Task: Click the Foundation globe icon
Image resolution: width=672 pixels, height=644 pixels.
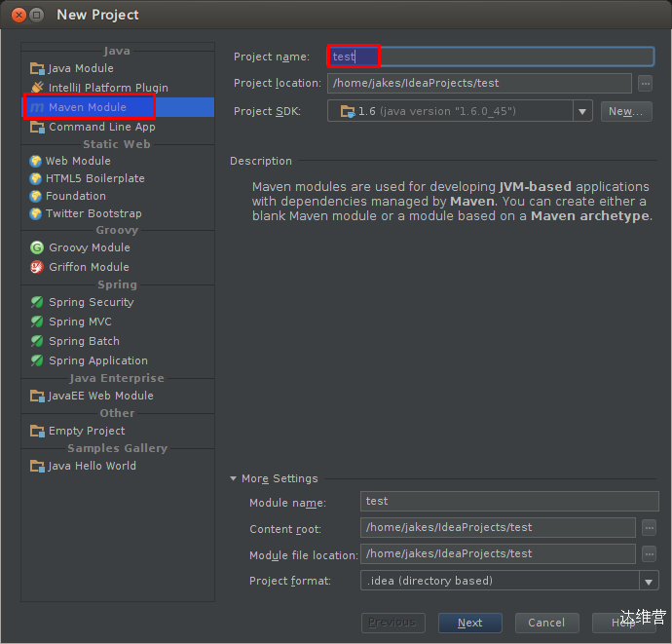Action: (36, 197)
